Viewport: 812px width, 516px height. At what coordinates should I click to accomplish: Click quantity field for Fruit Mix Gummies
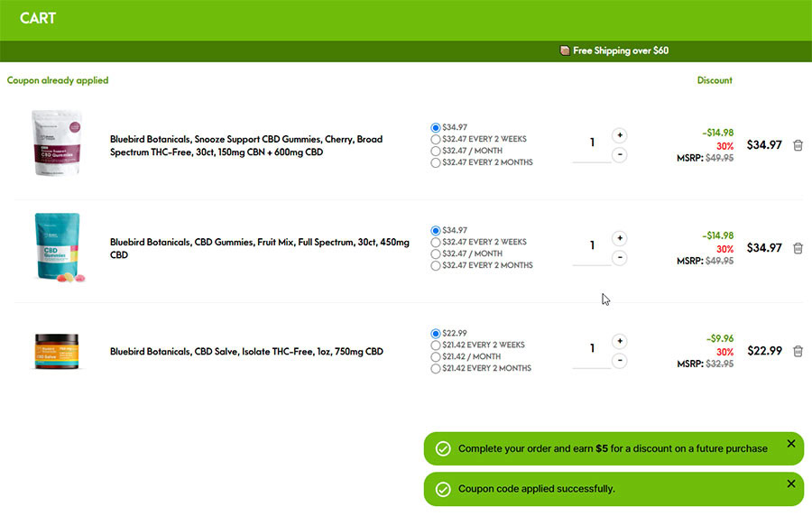tap(592, 246)
